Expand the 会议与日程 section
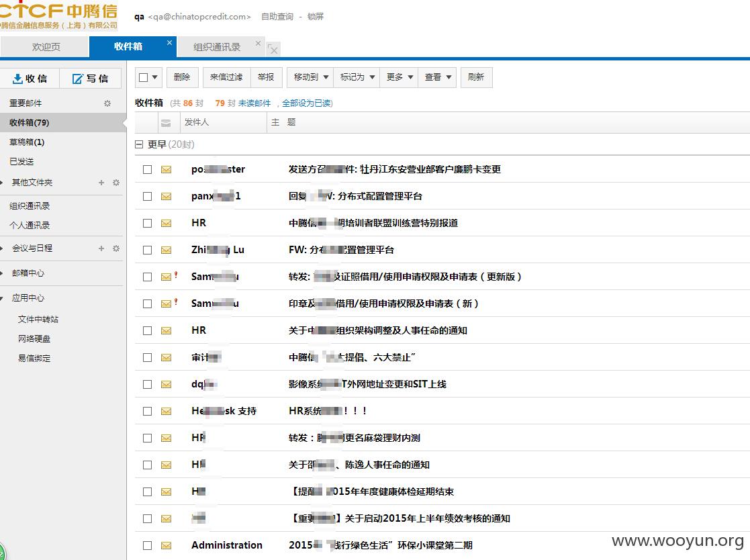The image size is (750, 560). 2,248
